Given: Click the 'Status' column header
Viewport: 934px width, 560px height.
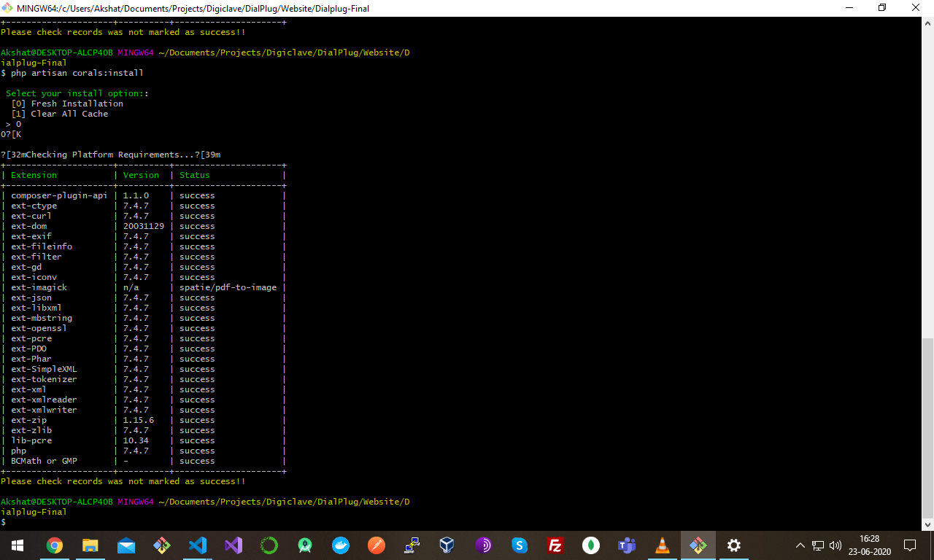Looking at the screenshot, I should point(195,175).
